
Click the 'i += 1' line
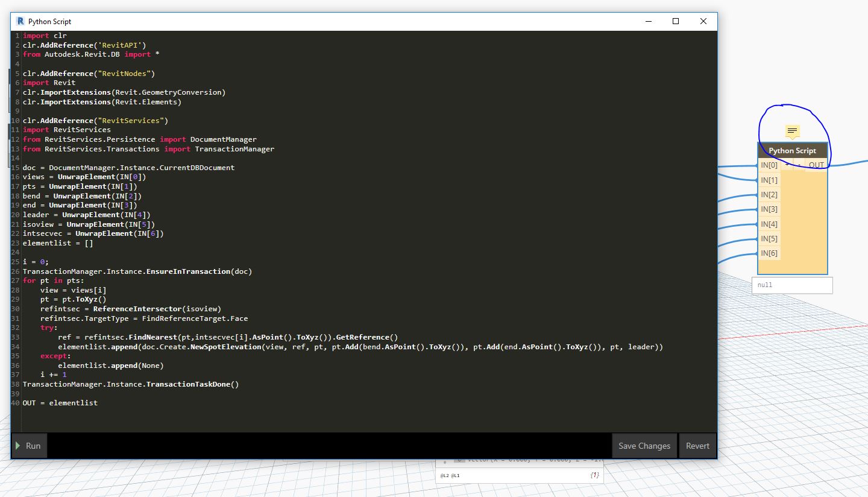point(54,375)
